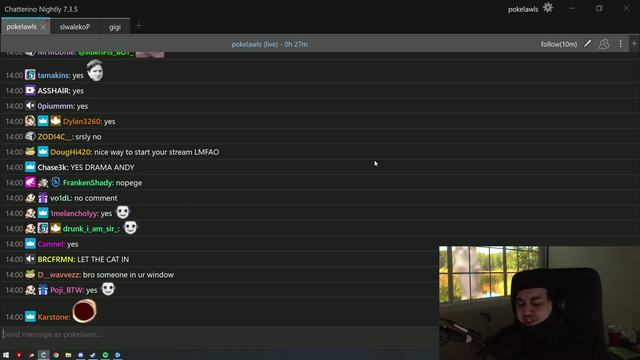Add a new split with header plus
640x360 pixels.
[634, 44]
